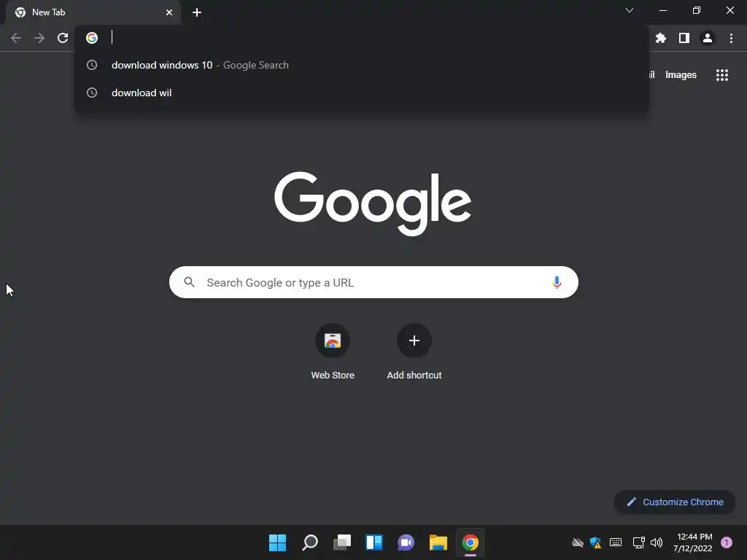Open taskbar Search
The image size is (747, 560).
pyautogui.click(x=309, y=542)
